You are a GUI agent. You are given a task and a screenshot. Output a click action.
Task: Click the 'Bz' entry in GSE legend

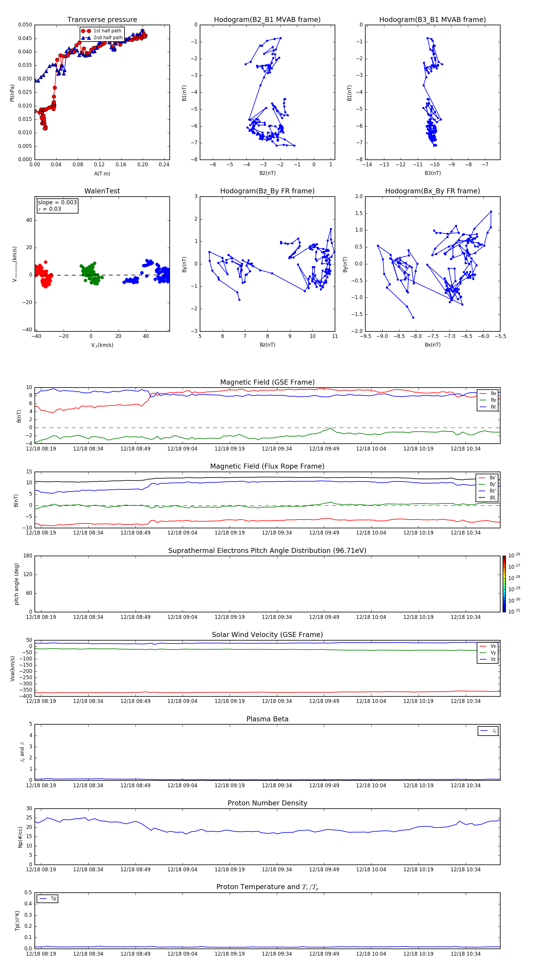click(488, 407)
